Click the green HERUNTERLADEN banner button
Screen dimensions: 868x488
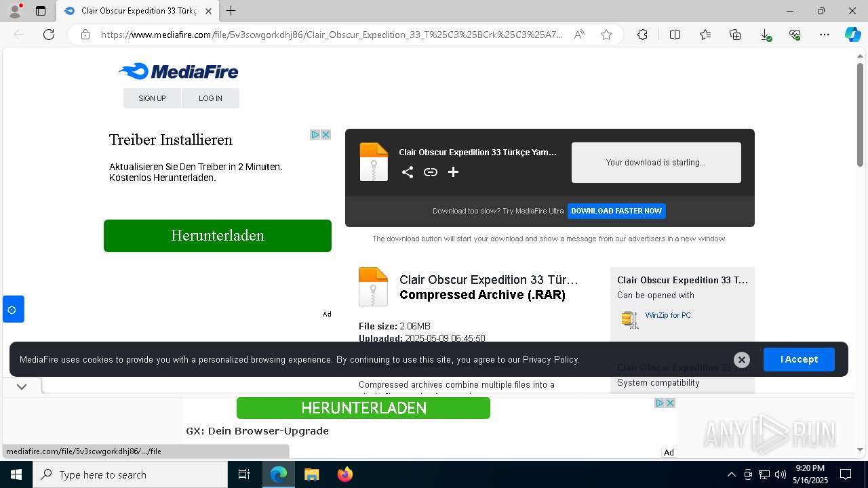[x=363, y=408]
